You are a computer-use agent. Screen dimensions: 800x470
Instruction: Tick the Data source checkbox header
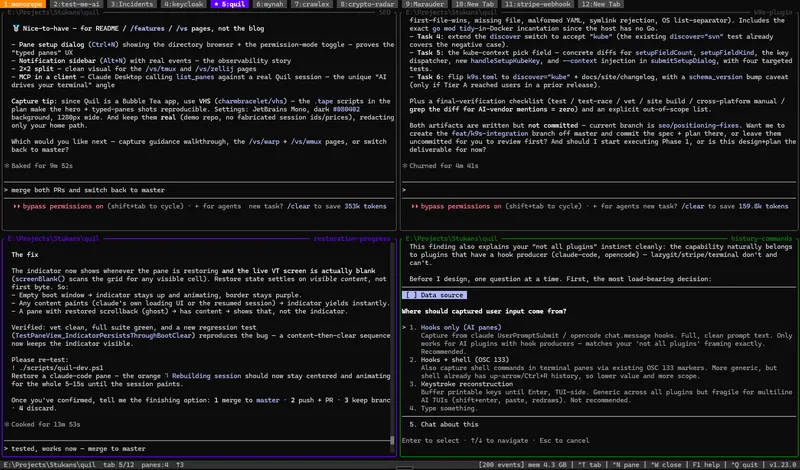pyautogui.click(x=434, y=295)
